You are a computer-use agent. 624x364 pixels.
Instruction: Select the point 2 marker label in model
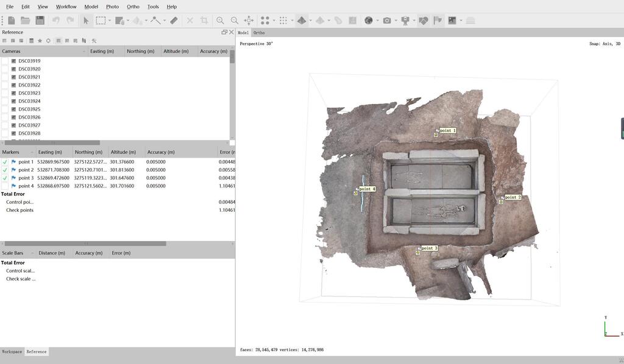click(x=512, y=197)
